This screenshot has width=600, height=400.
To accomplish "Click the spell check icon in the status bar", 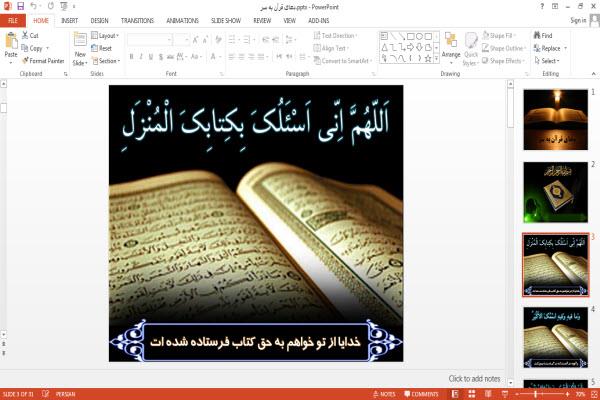I will click(x=46, y=393).
